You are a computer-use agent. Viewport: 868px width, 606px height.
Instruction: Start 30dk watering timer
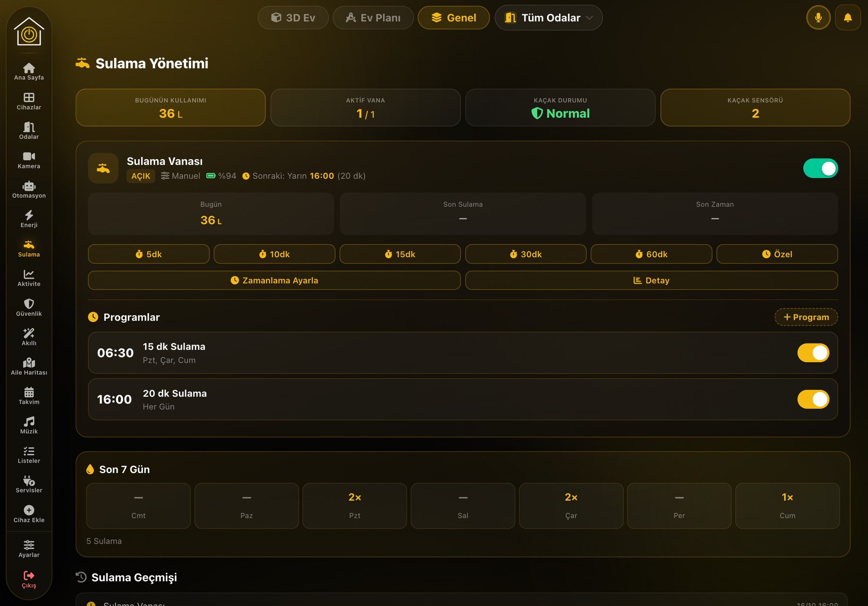pyautogui.click(x=526, y=254)
